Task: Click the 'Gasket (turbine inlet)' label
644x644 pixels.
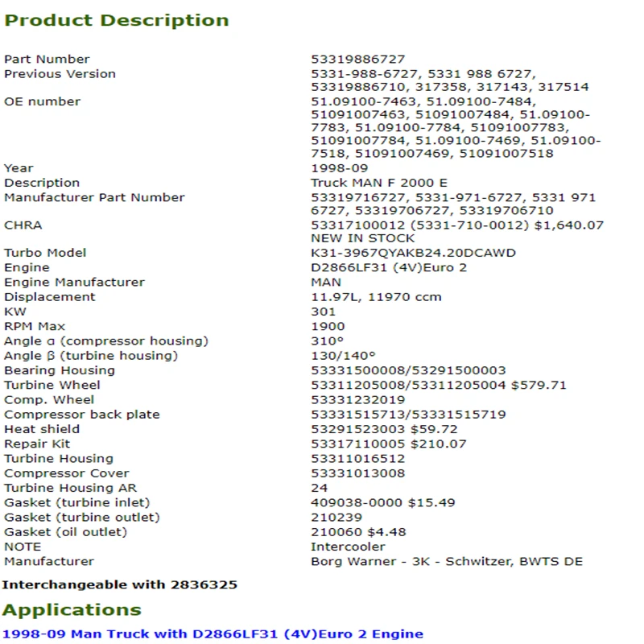Action: pos(77,502)
